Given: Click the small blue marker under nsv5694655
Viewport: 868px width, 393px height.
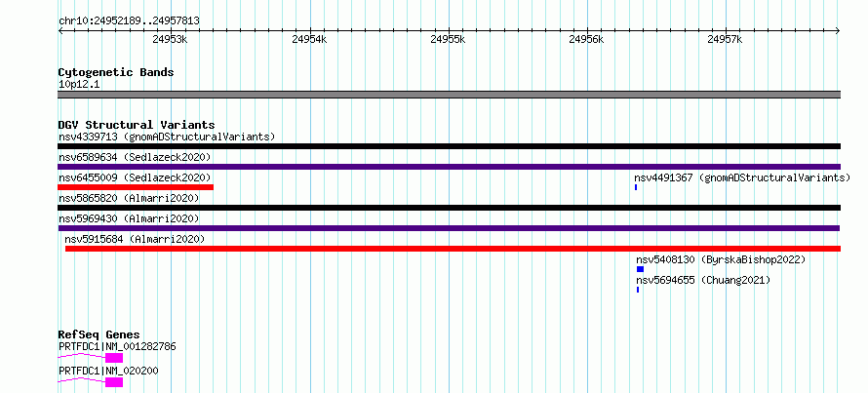Looking at the screenshot, I should coord(638,290).
